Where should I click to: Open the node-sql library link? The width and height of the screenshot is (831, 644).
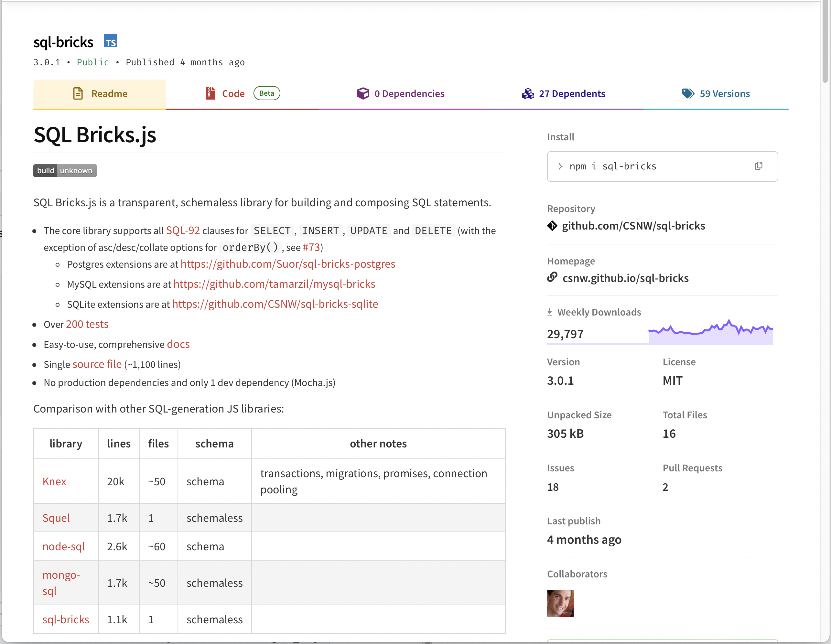coord(64,547)
